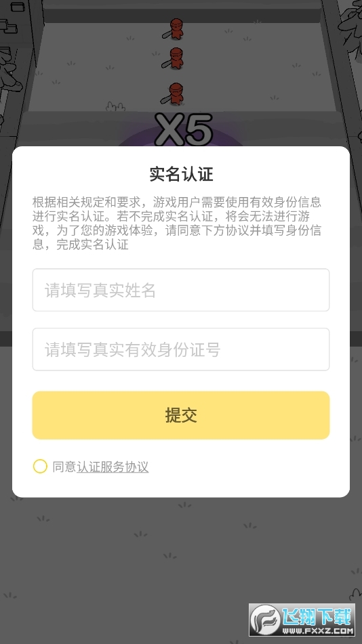Focus the 请填写真实有效身份证号 ID number field

click(181, 349)
